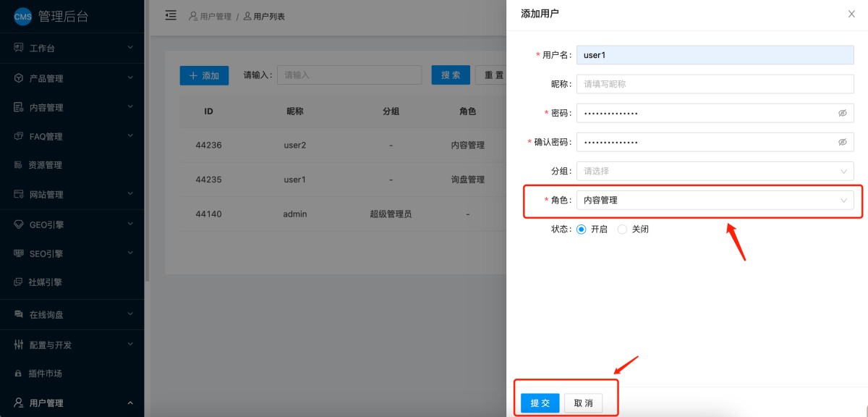Image resolution: width=868 pixels, height=417 pixels.
Task: Click the sidebar collapse hamburger icon
Action: coord(171,15)
